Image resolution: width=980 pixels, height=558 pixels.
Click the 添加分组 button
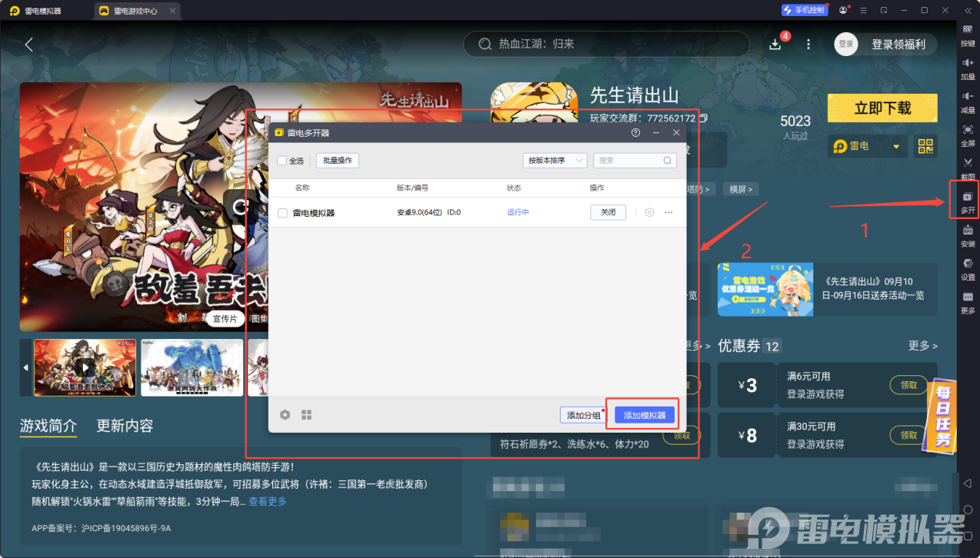coord(584,415)
